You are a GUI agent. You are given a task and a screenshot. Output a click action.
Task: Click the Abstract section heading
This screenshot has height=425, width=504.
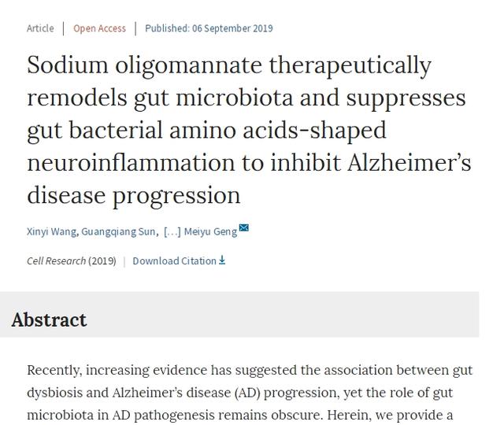[49, 320]
